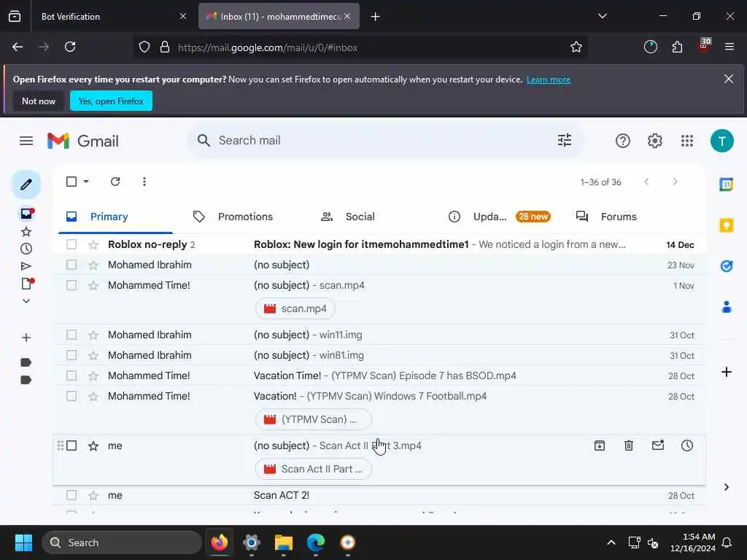
Task: Dismiss the Firefox startup notification bar
Action: coord(729,79)
